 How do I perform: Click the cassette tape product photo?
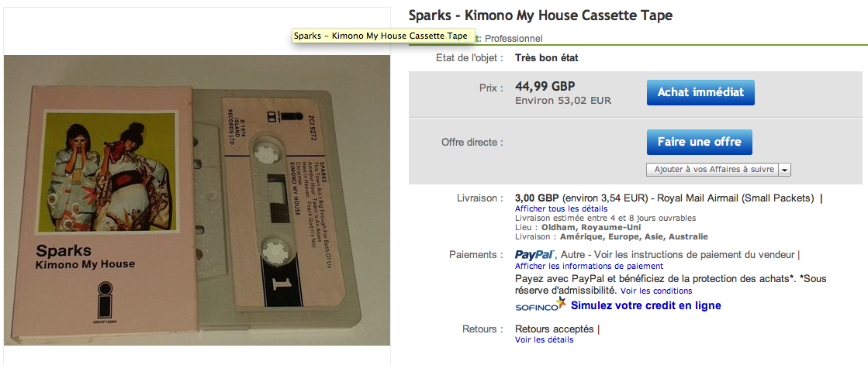pos(197,200)
